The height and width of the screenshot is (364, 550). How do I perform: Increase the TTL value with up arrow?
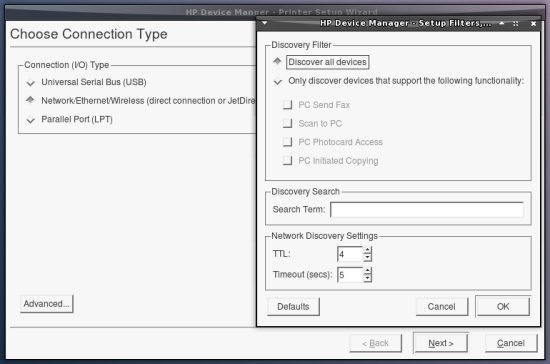[x=367, y=250]
